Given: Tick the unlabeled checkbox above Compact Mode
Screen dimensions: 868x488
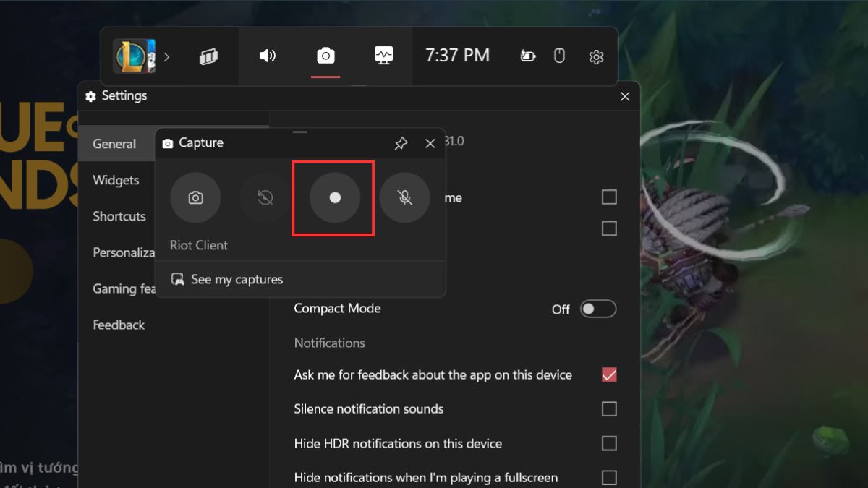Looking at the screenshot, I should click(x=609, y=228).
